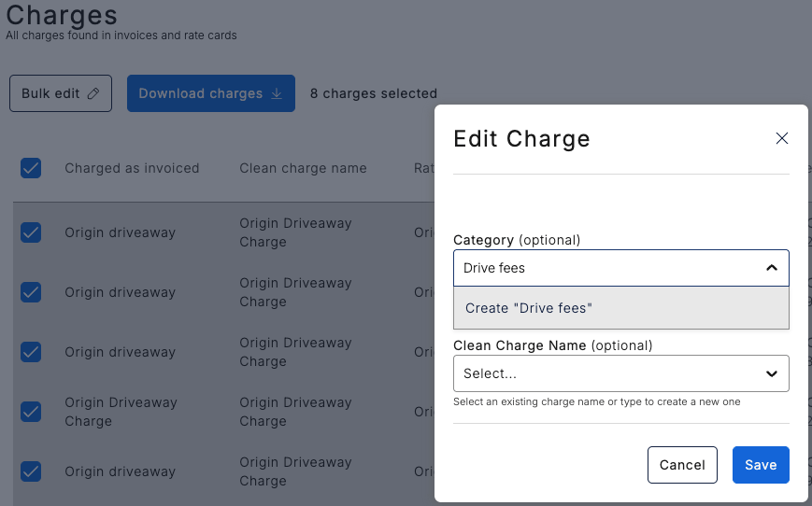Screen dimensions: 812x506
Task: Toggle the select-all checkbox in the table header
Action: (x=31, y=168)
